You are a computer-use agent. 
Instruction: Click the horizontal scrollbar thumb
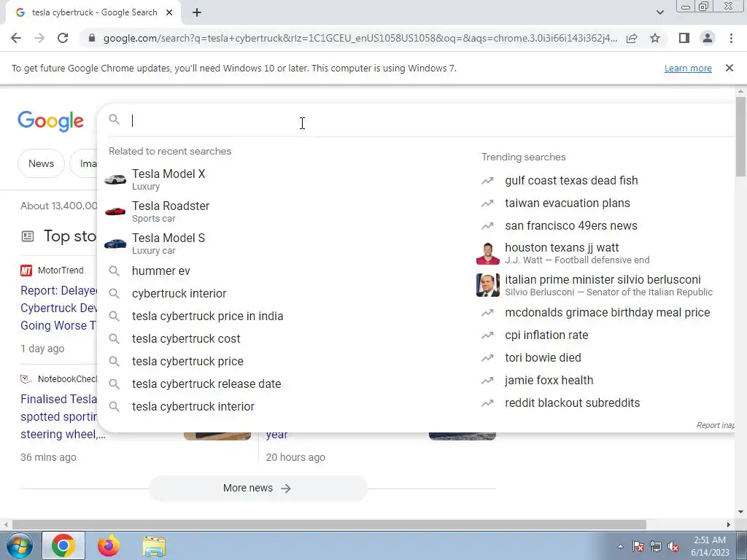pos(329,524)
